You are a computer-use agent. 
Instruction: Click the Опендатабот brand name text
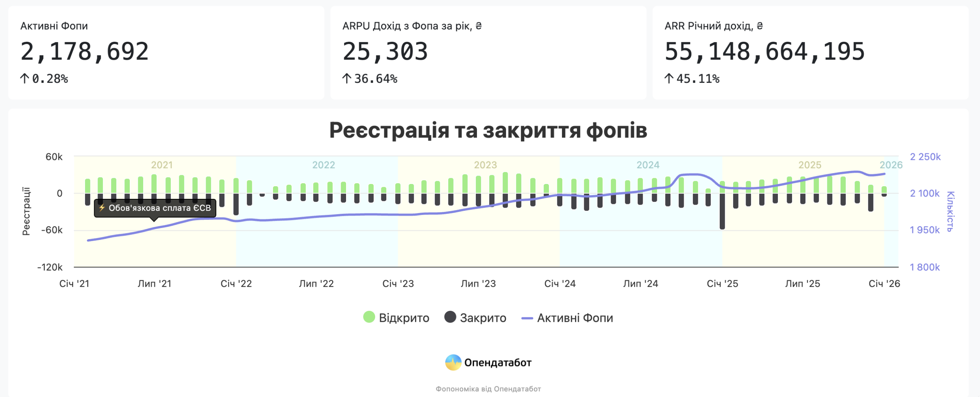pos(498,363)
